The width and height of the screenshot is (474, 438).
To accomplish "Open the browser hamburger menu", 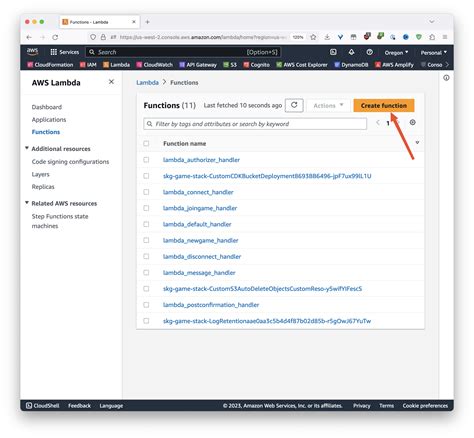I will pos(445,37).
